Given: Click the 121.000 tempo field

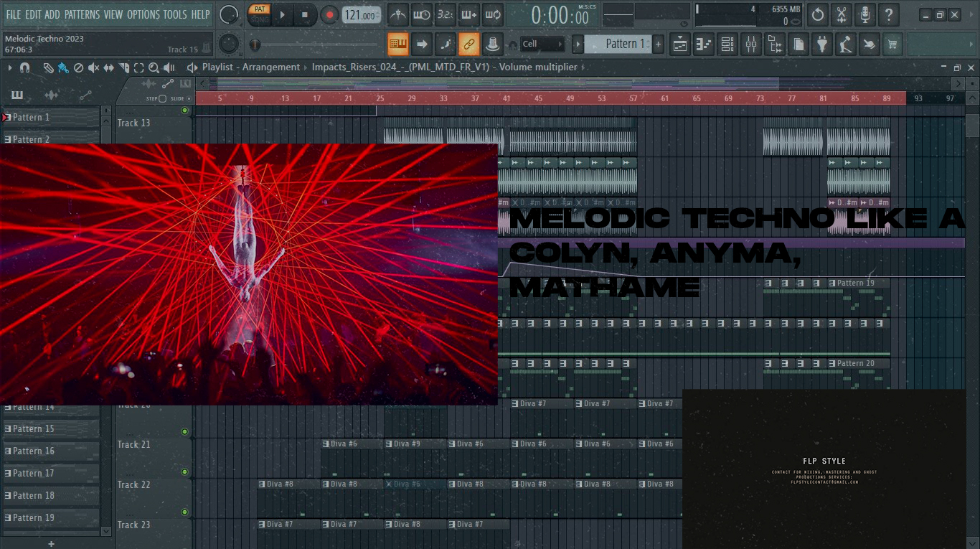Looking at the screenshot, I should [362, 15].
